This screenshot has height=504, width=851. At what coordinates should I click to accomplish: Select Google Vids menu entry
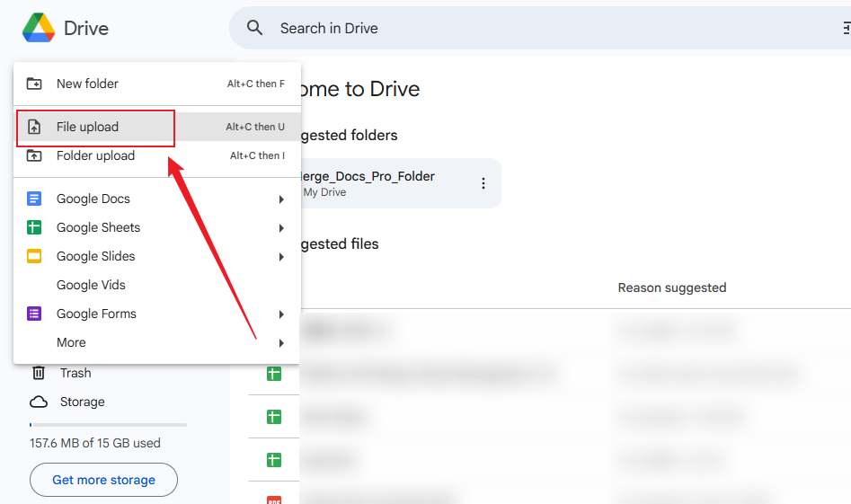tap(157, 285)
